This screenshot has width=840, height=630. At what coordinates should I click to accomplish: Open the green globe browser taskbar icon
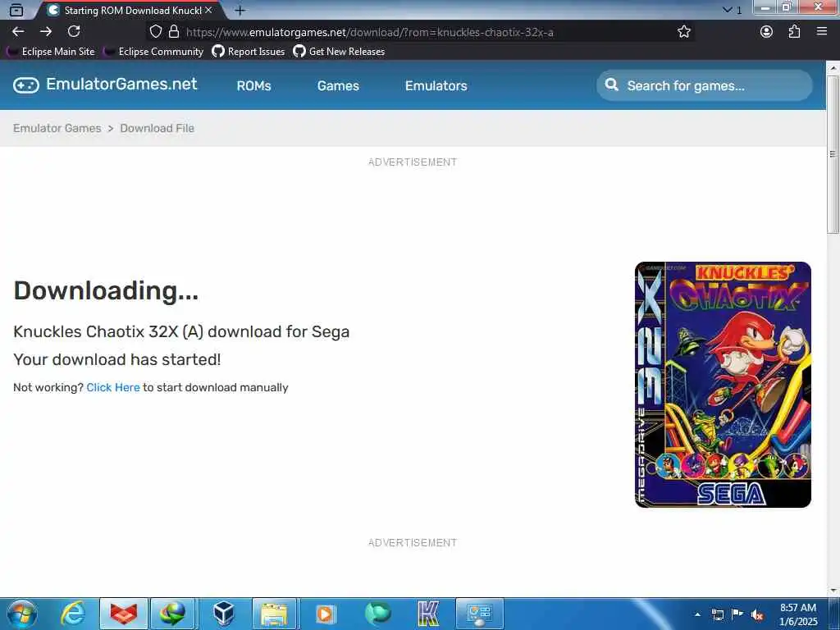377,614
